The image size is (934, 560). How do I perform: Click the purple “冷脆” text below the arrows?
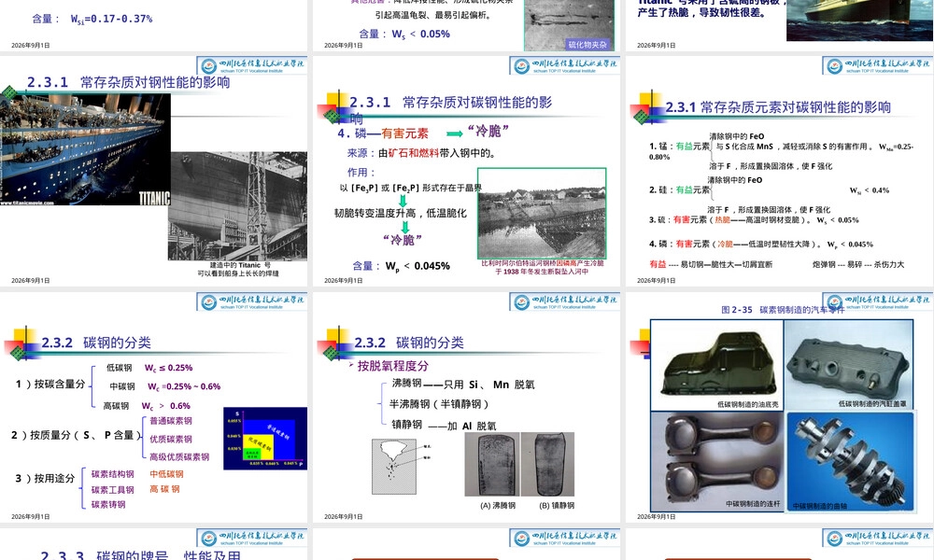[x=403, y=240]
